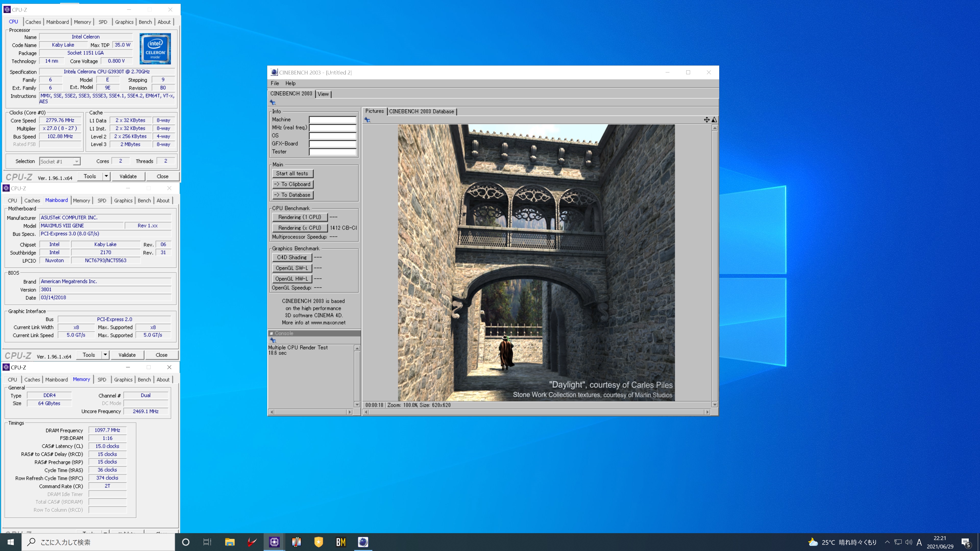Viewport: 980px width, 551px height.
Task: Open the BM app on taskbar
Action: click(341, 542)
